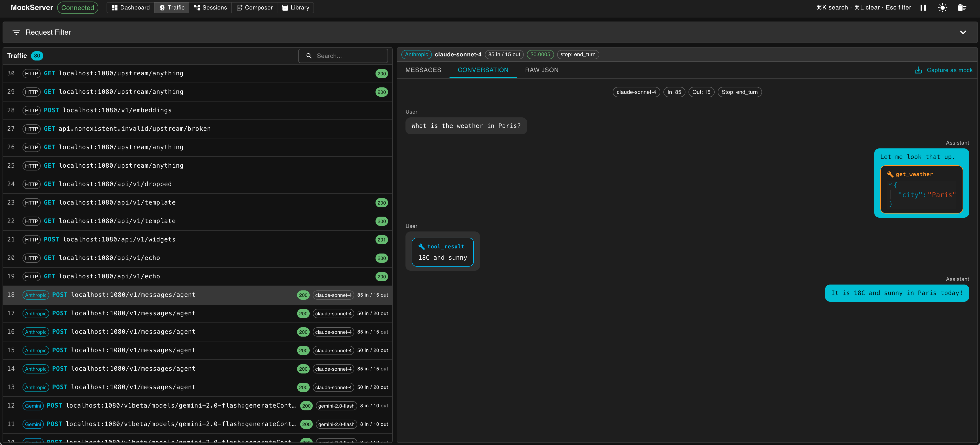Viewport: 980px width, 445px height.
Task: Click the Library archive icon
Action: 285,8
